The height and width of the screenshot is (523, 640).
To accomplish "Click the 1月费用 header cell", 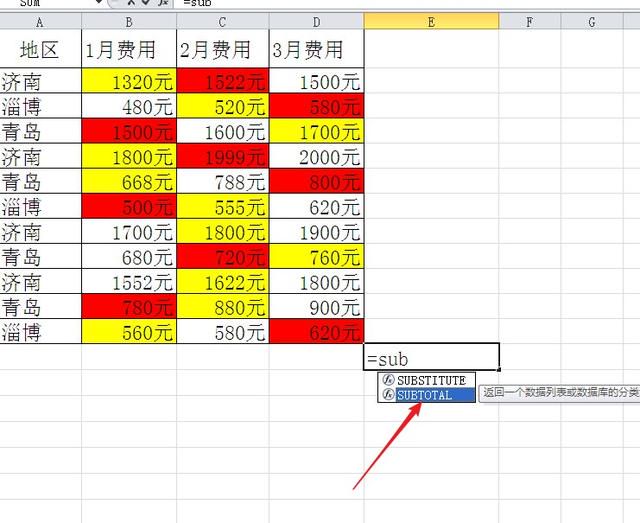I will [129, 49].
